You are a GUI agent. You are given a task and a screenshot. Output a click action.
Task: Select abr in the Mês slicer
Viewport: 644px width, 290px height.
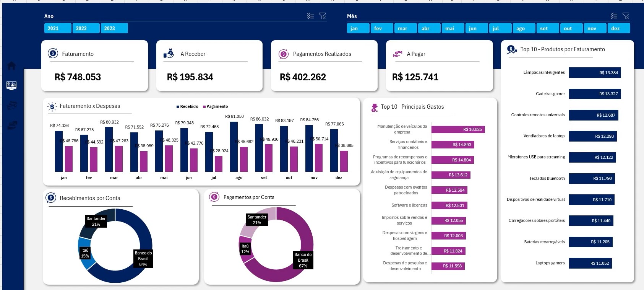[x=429, y=28]
